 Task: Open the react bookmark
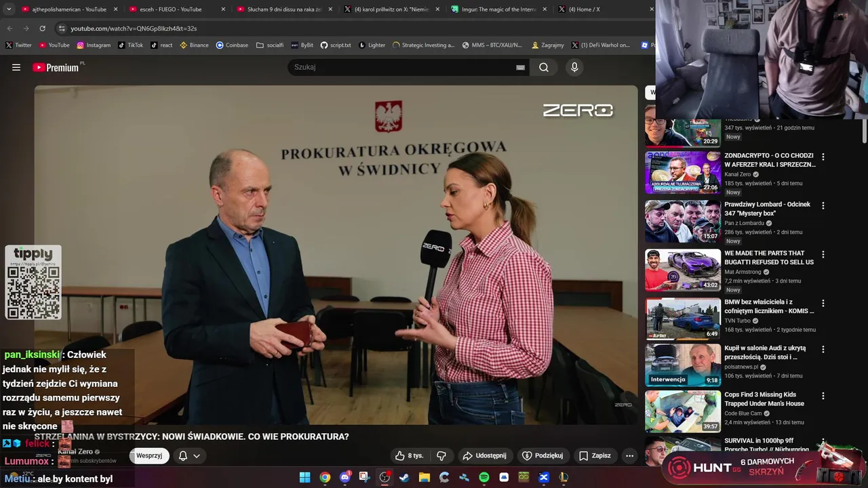point(161,45)
